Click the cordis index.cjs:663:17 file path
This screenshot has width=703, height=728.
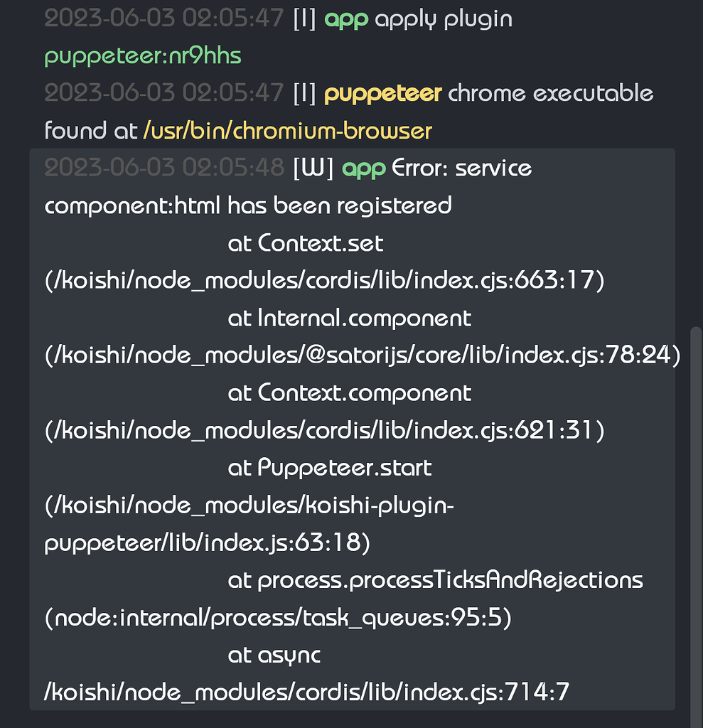pos(324,281)
